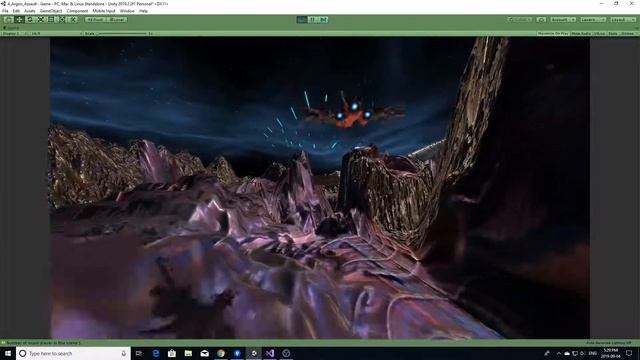640x360 pixels.
Task: Select the Game view tab
Action: pyautogui.click(x=11, y=28)
